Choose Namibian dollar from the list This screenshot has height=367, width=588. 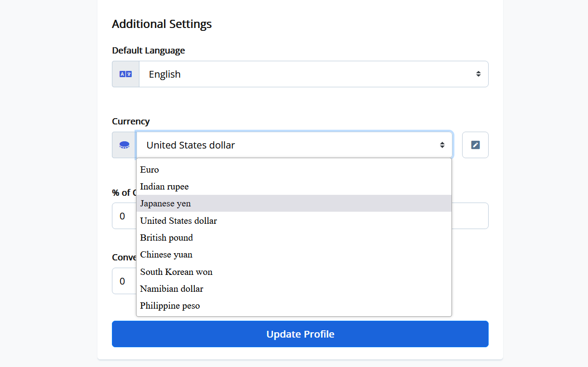[x=294, y=288]
